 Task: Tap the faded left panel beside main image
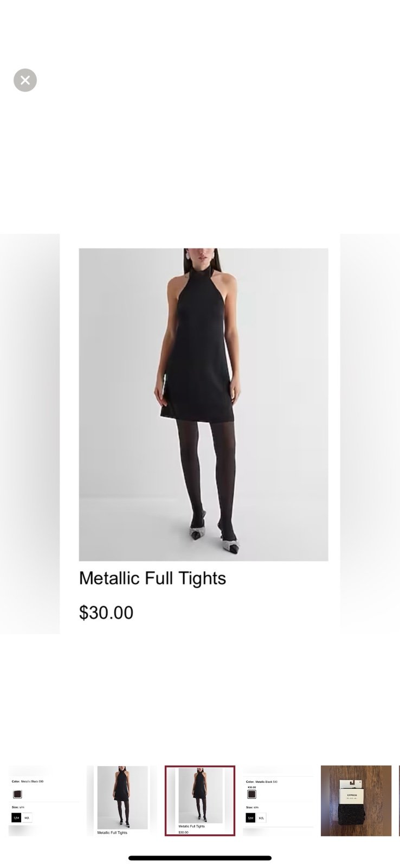pyautogui.click(x=30, y=434)
